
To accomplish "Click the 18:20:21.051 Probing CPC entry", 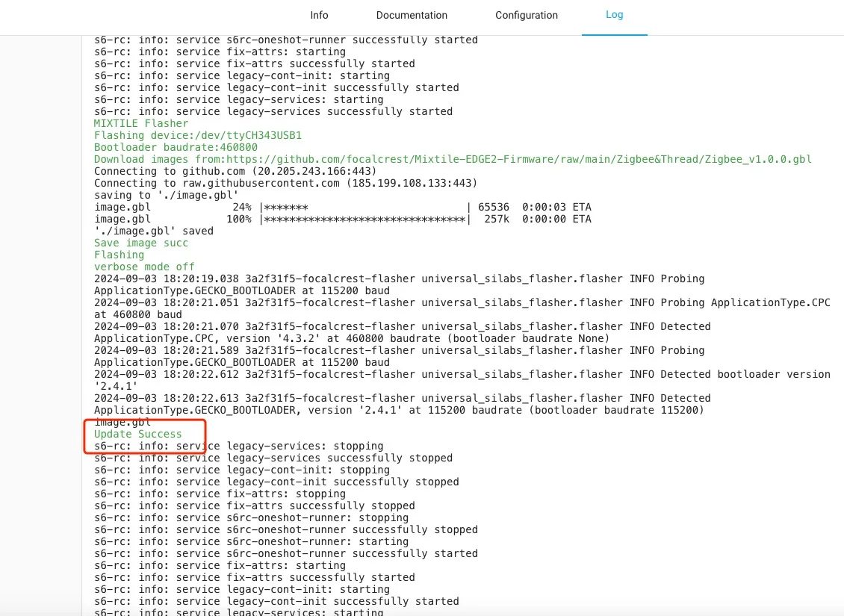I will [x=462, y=308].
